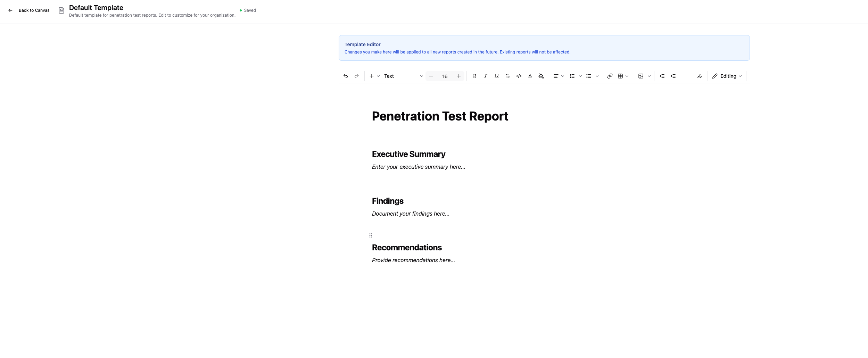
Task: Open the Editing mode dropdown
Action: point(727,76)
